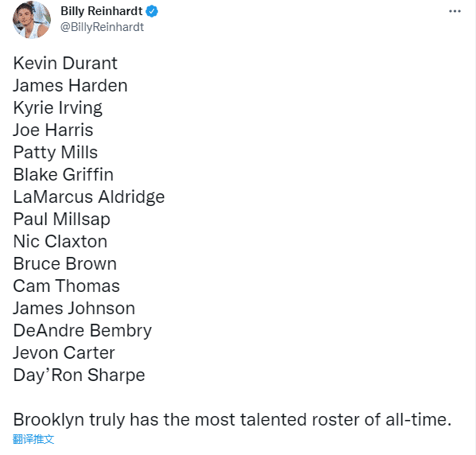Image resolution: width=476 pixels, height=455 pixels.
Task: Click the Patty Mills line
Action: (56, 153)
